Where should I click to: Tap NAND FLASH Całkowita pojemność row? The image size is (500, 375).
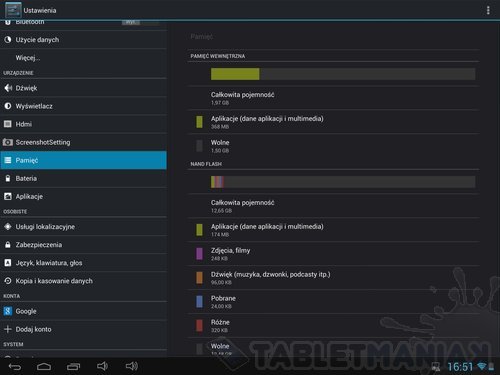tap(333, 206)
